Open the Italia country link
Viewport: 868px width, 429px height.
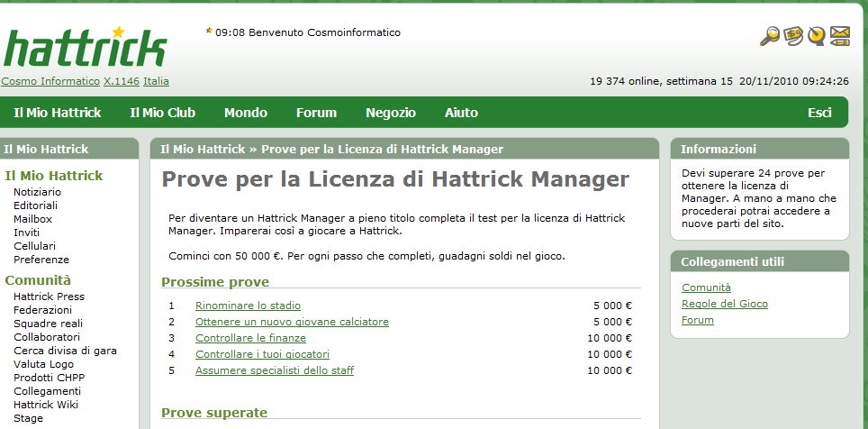[x=156, y=81]
